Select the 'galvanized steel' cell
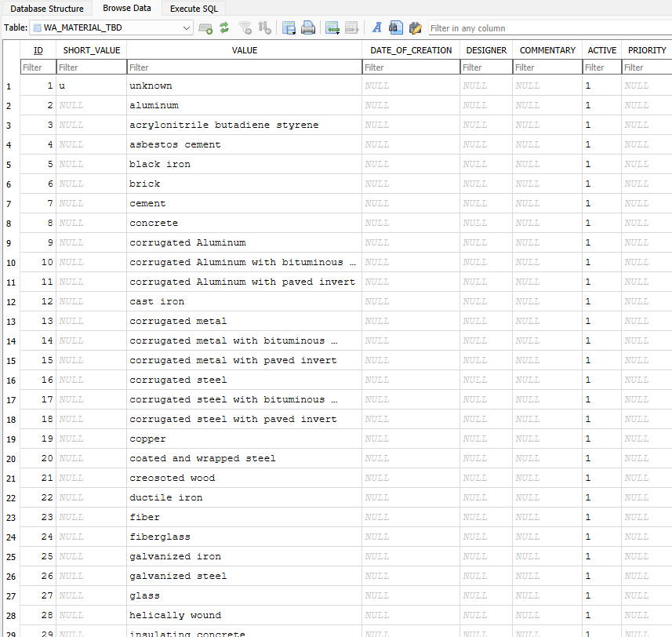 pos(245,576)
